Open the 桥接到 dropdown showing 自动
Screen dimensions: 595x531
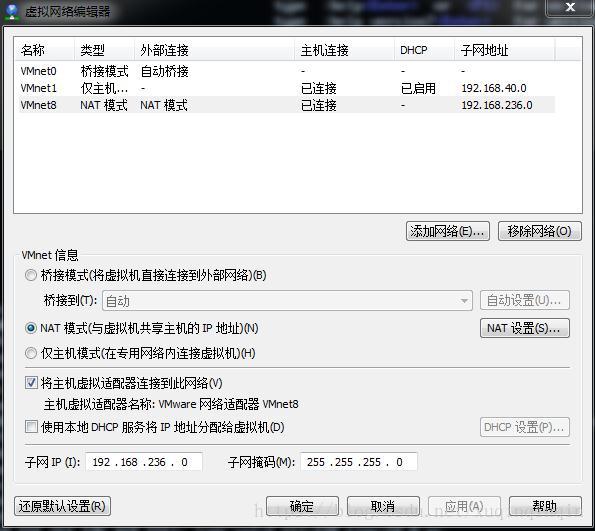click(287, 301)
